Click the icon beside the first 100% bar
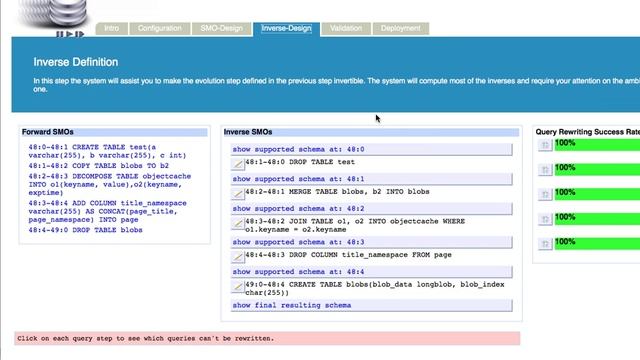Viewport: 640px width, 360px height. point(545,145)
